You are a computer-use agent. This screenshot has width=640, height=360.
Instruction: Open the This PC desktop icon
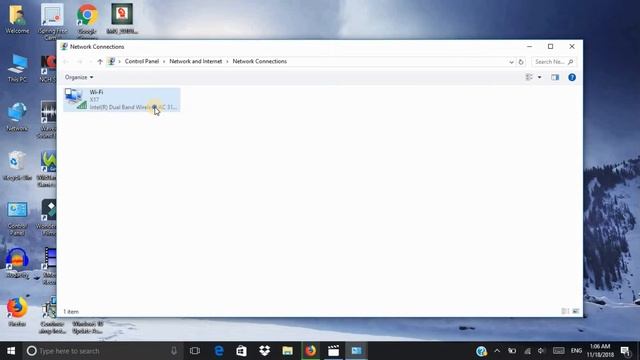17,68
